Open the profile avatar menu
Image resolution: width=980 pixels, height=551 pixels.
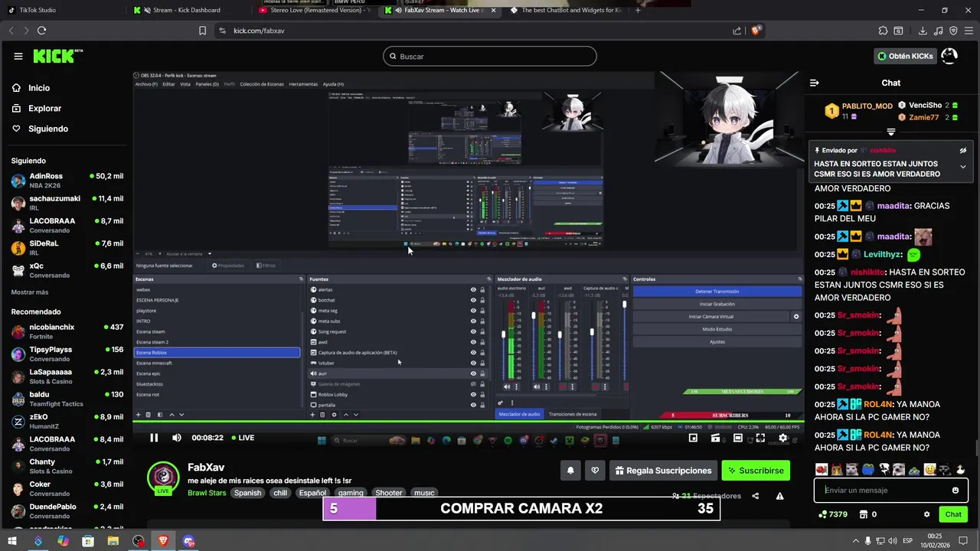949,56
